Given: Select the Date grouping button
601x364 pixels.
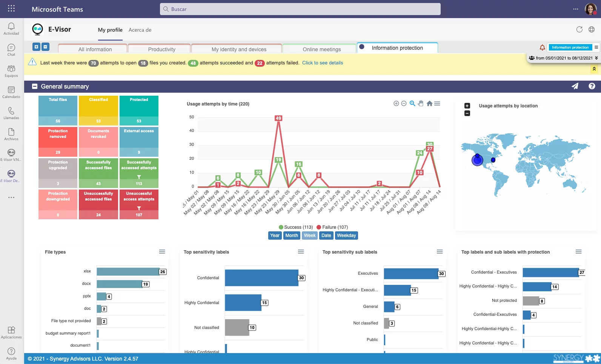Looking at the screenshot, I should (326, 236).
